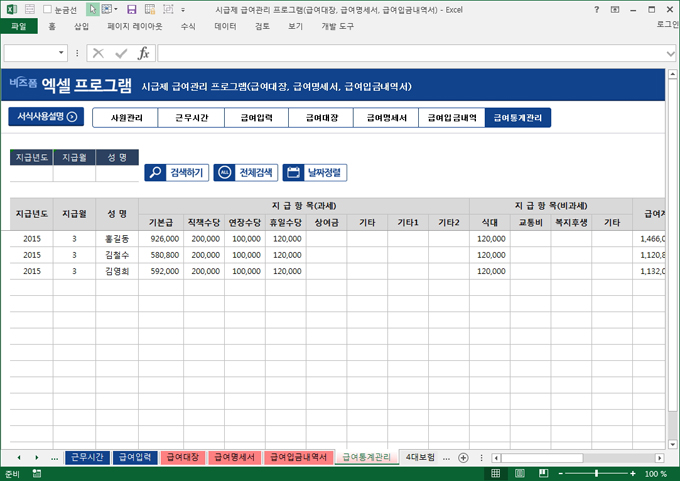Add a new sheet with plus icon
The height and width of the screenshot is (481, 680).
coord(462,458)
